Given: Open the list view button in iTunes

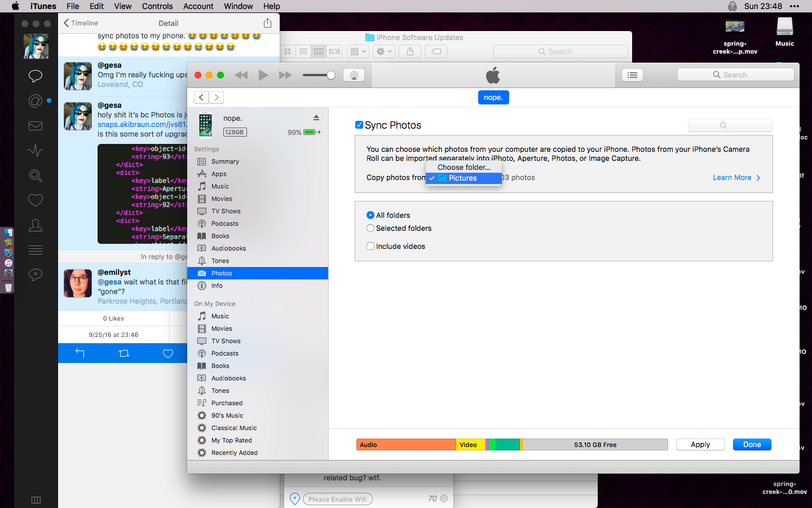Looking at the screenshot, I should coord(632,75).
